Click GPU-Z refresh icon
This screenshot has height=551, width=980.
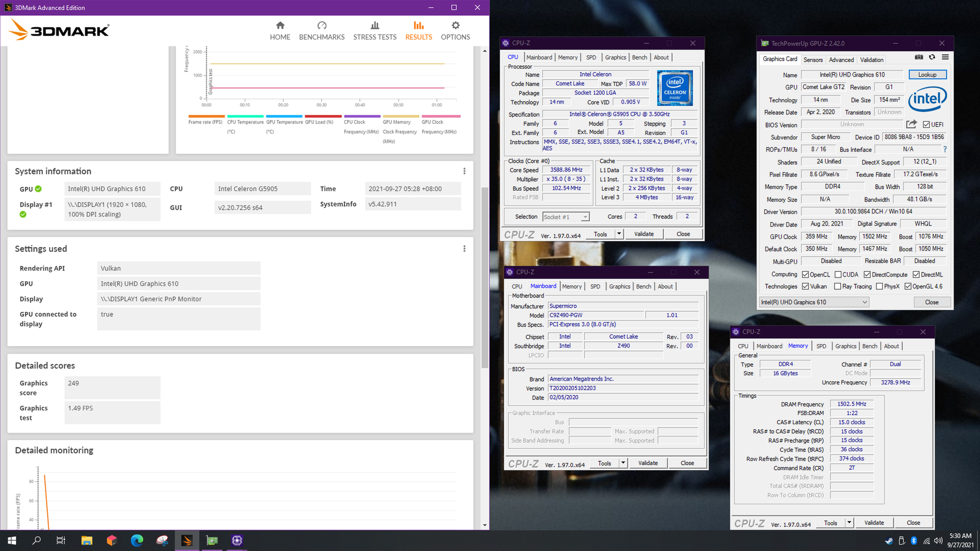pyautogui.click(x=932, y=57)
